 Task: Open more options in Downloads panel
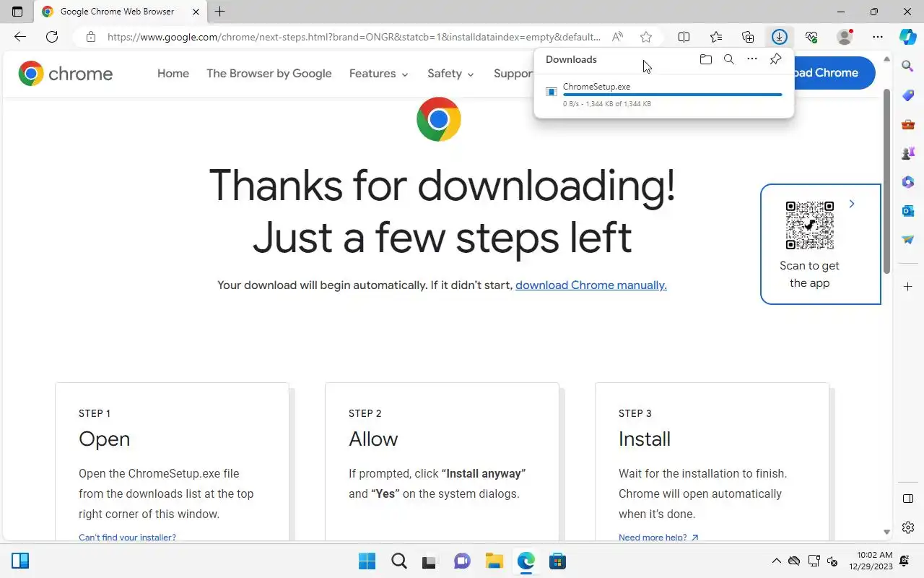click(752, 59)
